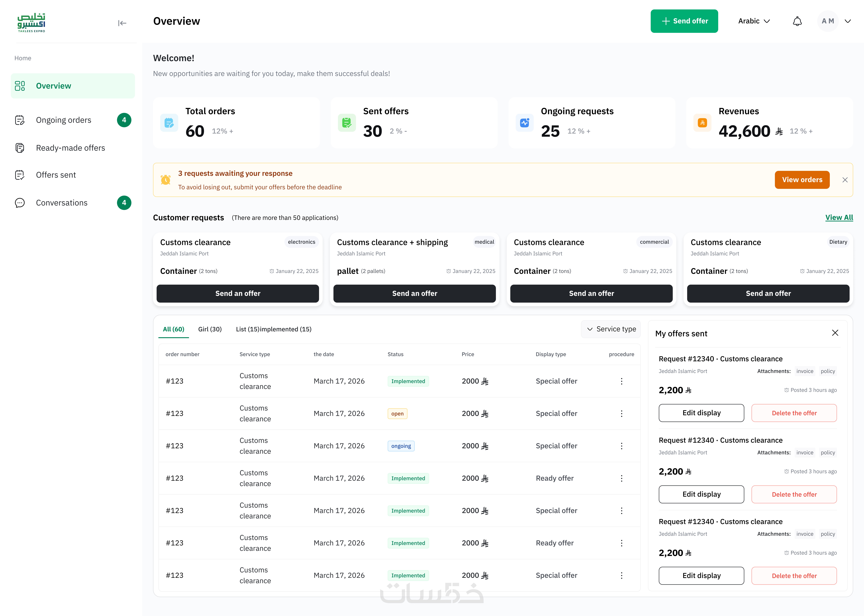The width and height of the screenshot is (864, 616).
Task: Collapse the sidebar with the arrow icon
Action: click(x=122, y=23)
